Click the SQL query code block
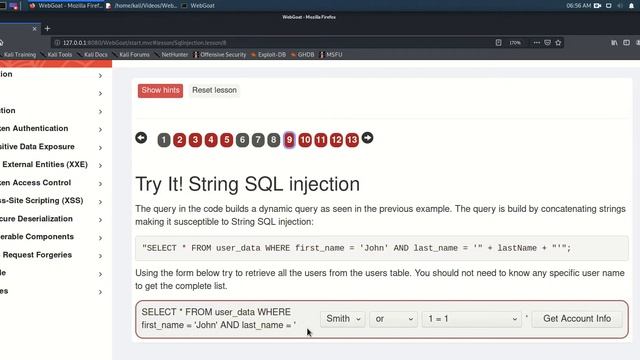Image resolution: width=640 pixels, height=360 pixels. tap(382, 248)
